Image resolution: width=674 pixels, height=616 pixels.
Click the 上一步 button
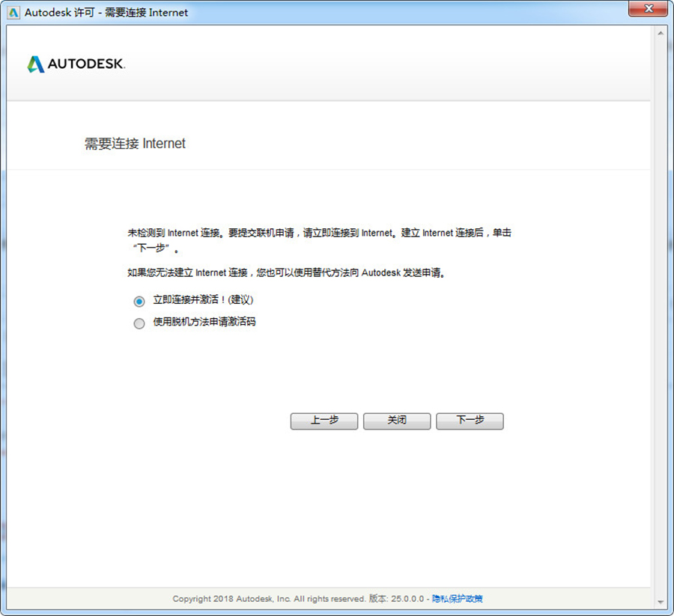coord(324,421)
